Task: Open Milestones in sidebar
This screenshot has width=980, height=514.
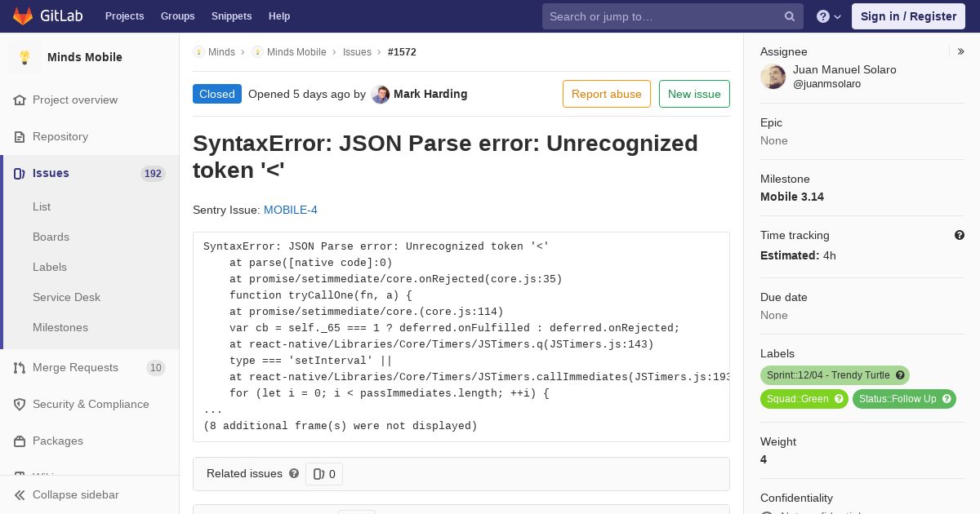Action: tap(60, 327)
